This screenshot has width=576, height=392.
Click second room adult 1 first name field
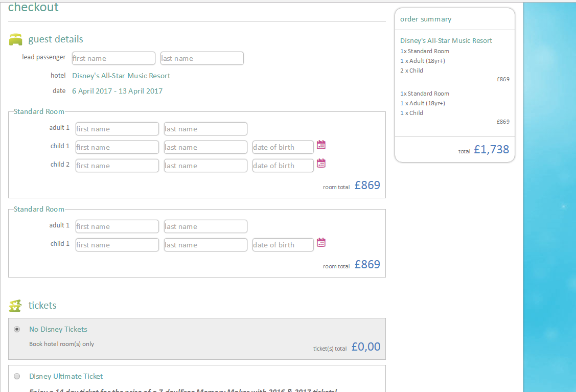tap(117, 226)
